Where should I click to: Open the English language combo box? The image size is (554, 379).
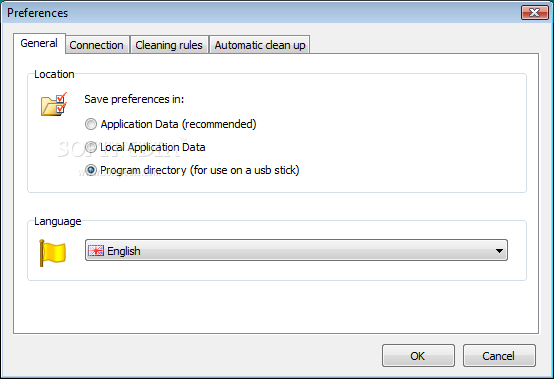[296, 250]
